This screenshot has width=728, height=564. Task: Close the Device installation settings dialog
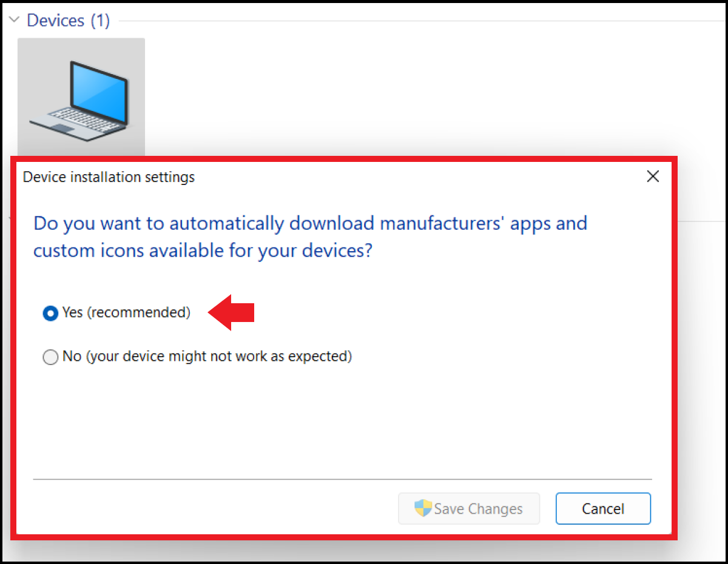(x=653, y=176)
